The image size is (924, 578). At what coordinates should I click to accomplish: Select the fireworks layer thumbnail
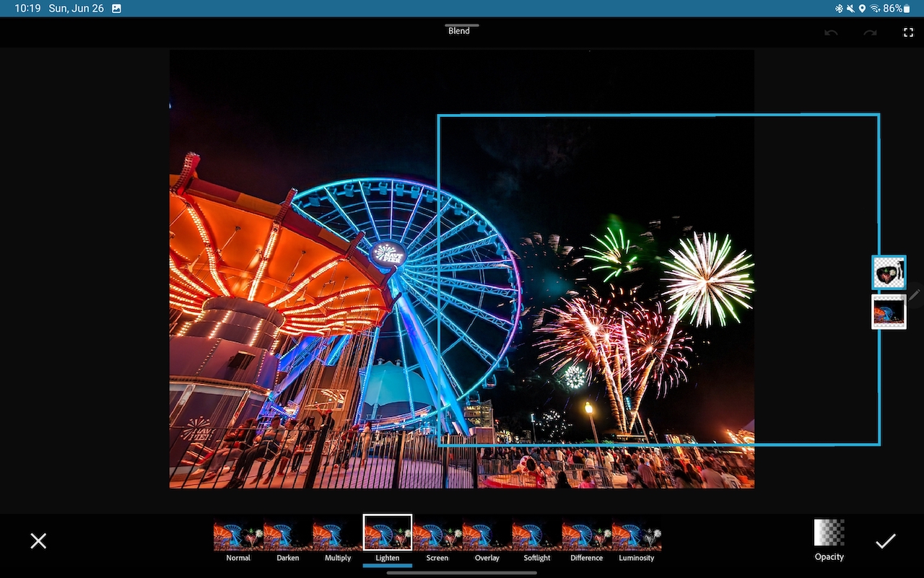tap(889, 273)
